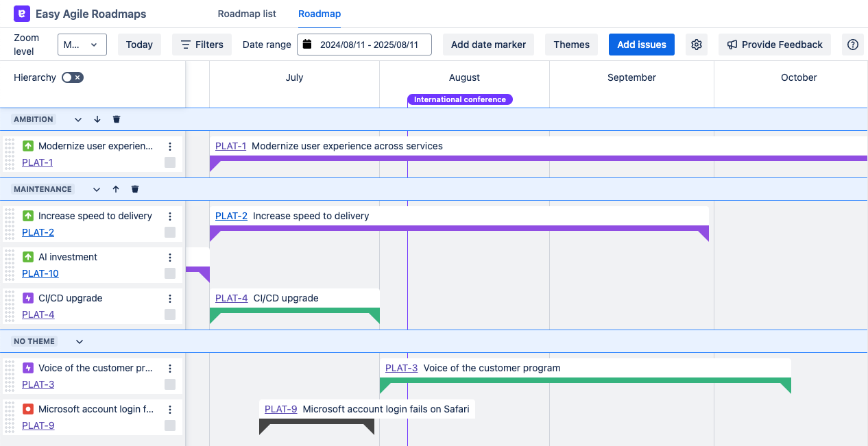The width and height of the screenshot is (868, 446).
Task: Move the Maintenance theme up with arrow
Action: pyautogui.click(x=116, y=189)
